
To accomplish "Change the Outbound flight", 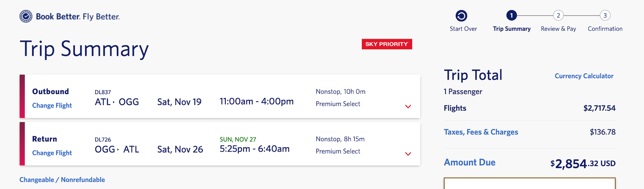I will (x=52, y=105).
